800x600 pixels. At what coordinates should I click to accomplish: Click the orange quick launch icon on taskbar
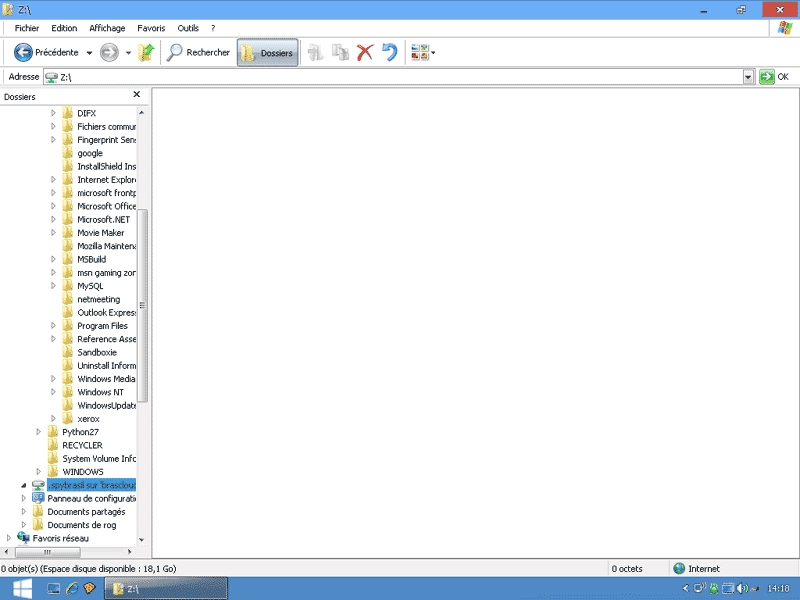coord(89,588)
